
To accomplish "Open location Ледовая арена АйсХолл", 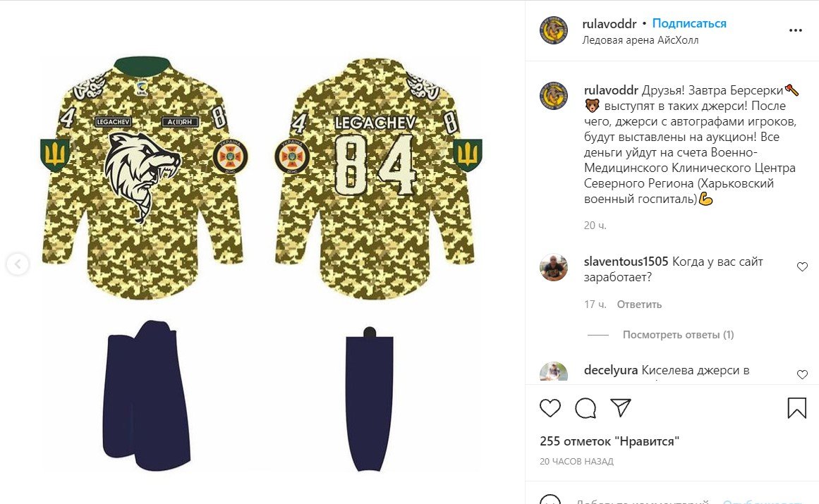I will click(641, 40).
